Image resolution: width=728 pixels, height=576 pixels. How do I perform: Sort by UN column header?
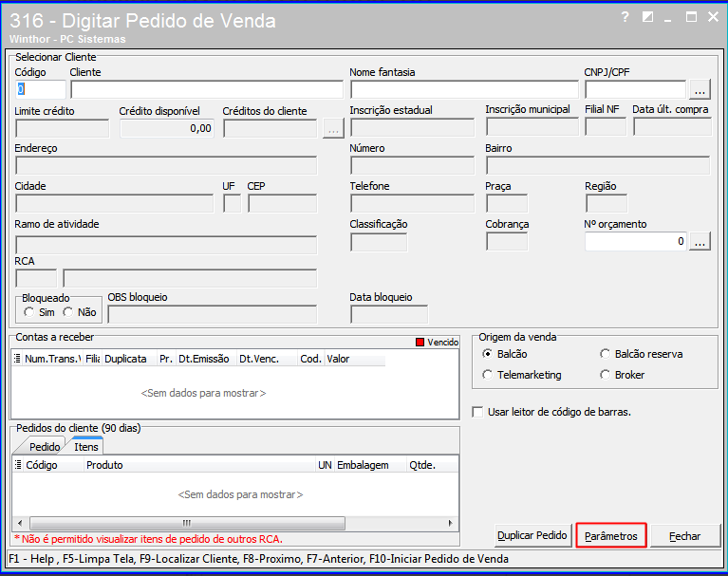[x=325, y=465]
